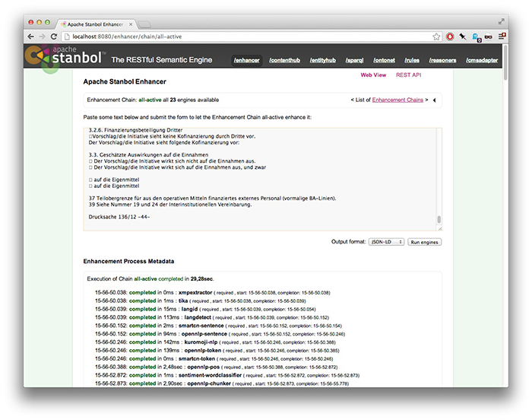Go back using the browser back arrow
The width and height of the screenshot is (532, 420).
(x=30, y=37)
